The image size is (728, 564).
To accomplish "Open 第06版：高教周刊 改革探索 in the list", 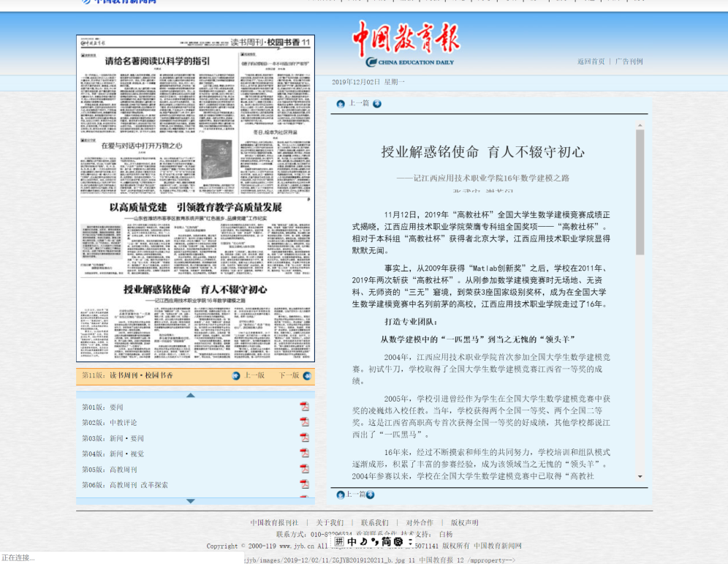I will (x=125, y=484).
